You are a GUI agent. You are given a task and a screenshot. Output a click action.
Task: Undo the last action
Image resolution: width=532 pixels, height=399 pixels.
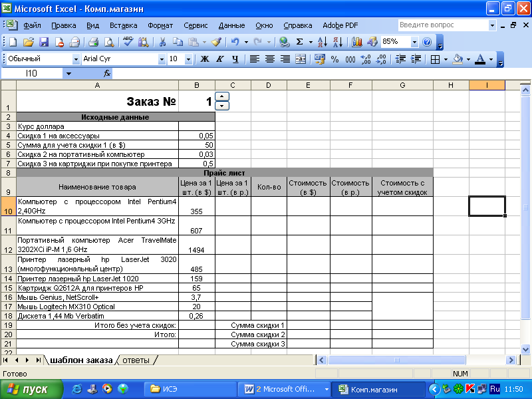tap(235, 42)
